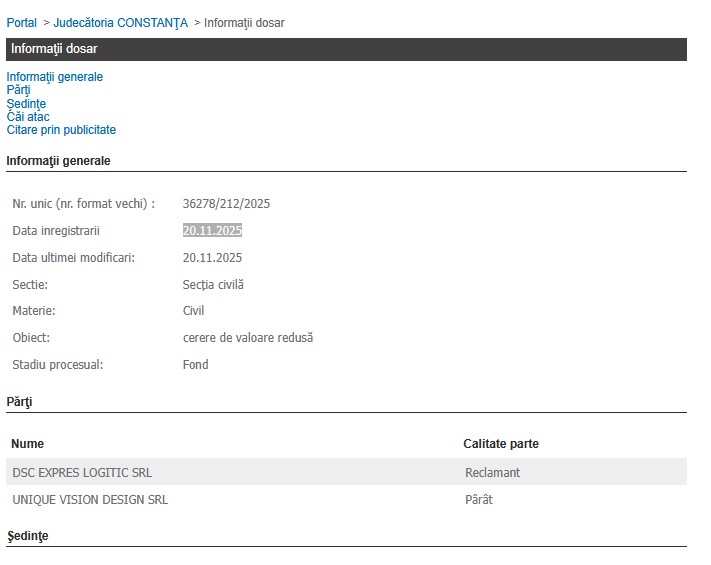The width and height of the screenshot is (711, 565).
Task: Click the dark Informații dosar header bar
Action: (x=346, y=49)
